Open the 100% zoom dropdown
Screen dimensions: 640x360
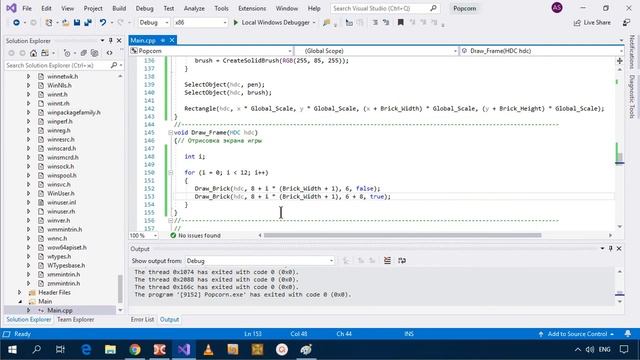coord(143,236)
